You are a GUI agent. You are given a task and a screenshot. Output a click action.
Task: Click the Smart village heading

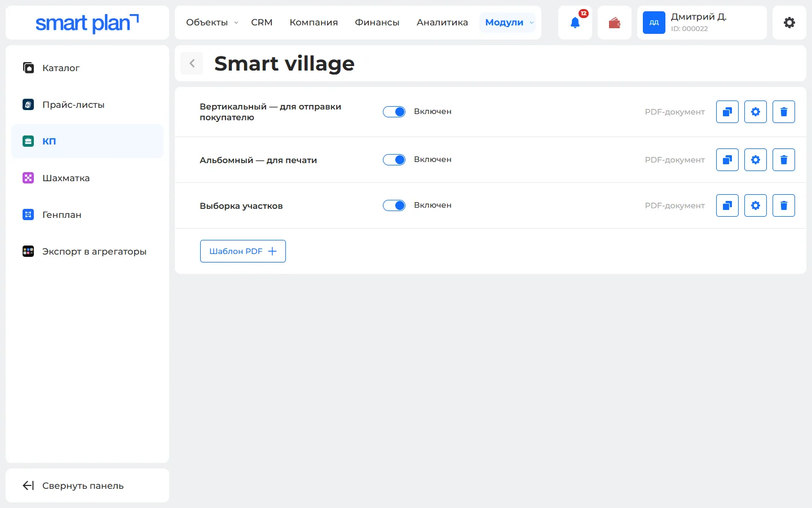pos(284,63)
